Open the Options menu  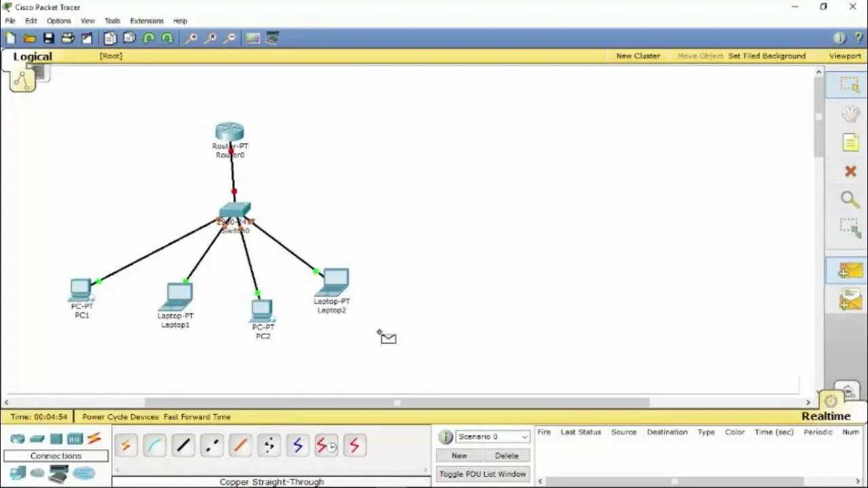pyautogui.click(x=59, y=21)
